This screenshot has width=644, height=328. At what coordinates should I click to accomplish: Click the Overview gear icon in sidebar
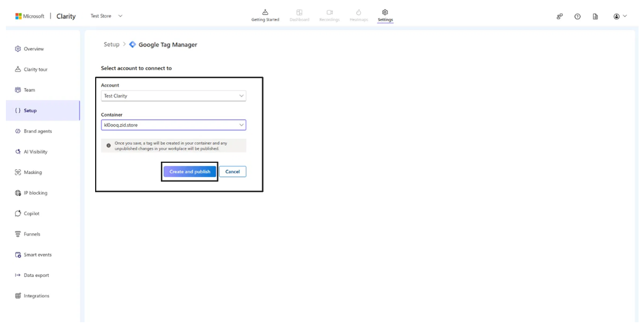pos(18,49)
